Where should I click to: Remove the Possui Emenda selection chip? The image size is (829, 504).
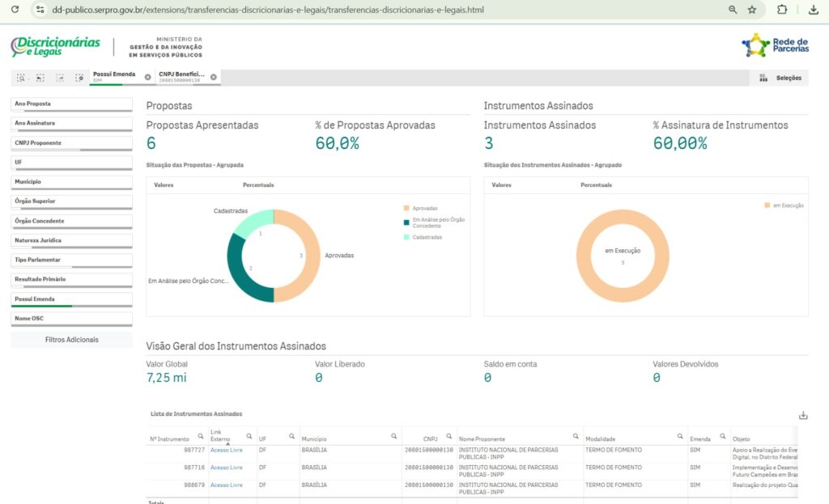147,78
